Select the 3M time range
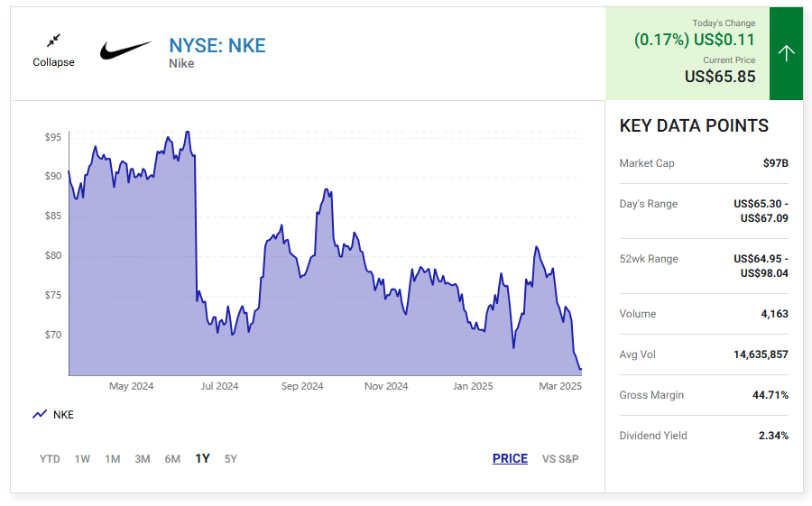This screenshot has height=506, width=812. (143, 459)
